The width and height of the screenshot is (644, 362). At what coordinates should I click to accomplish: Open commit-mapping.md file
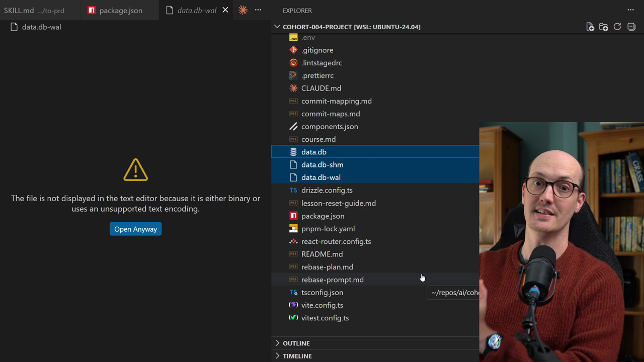(x=337, y=101)
